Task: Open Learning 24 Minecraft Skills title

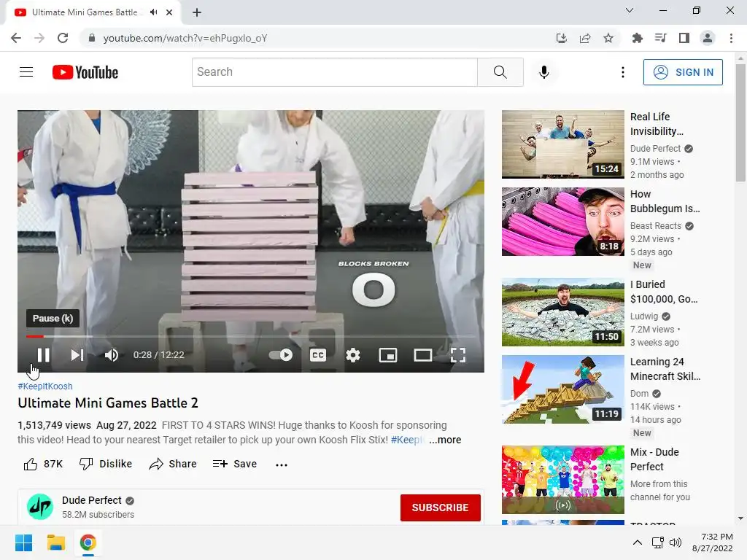Action: click(x=665, y=369)
